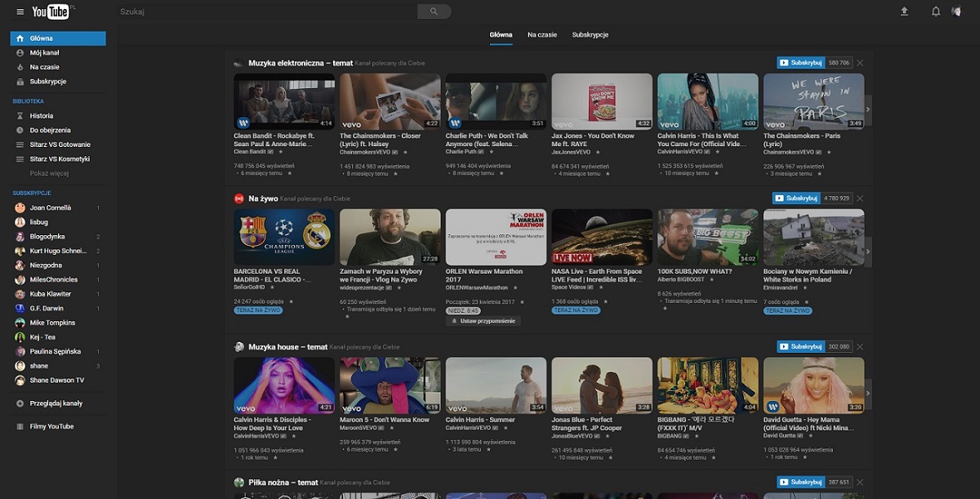Subscribe to Na żywo channel
This screenshot has width=980, height=499.
(x=796, y=198)
